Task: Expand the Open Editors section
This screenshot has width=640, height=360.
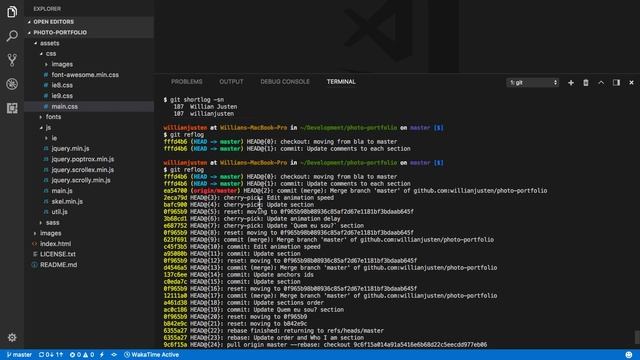Action: (x=89, y=22)
